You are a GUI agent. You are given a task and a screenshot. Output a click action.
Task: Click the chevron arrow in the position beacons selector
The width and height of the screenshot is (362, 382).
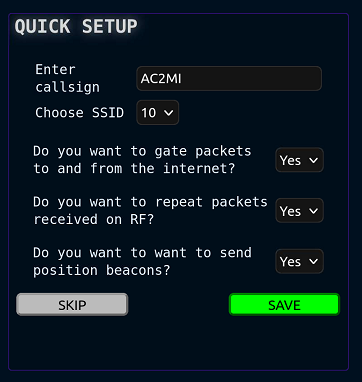tap(313, 262)
